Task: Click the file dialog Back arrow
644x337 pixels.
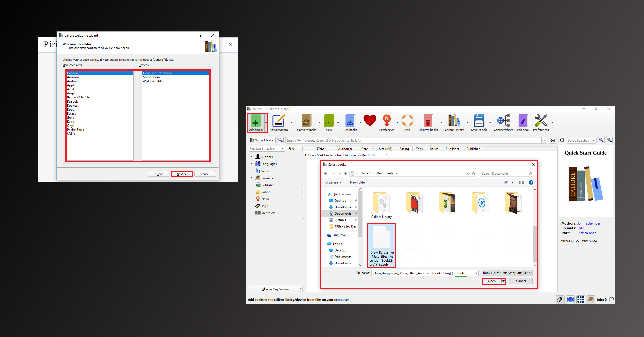Action: (x=326, y=173)
